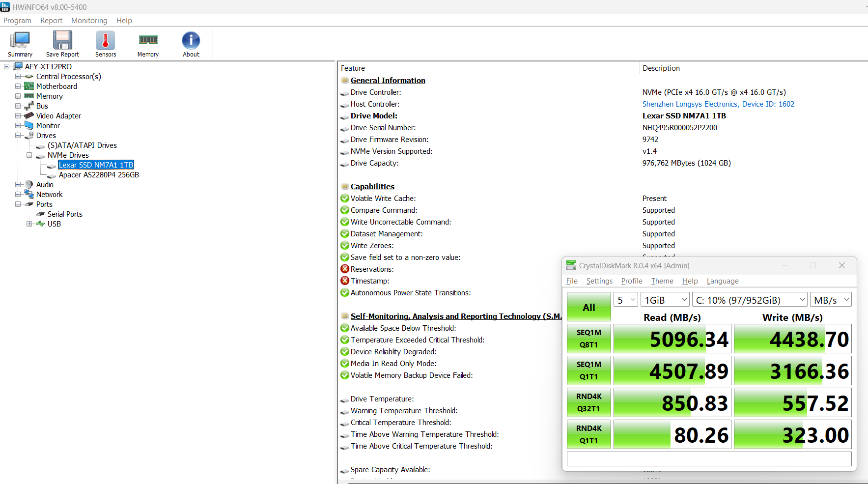Viewport: 868px width, 484px height.
Task: Click the Drive Temperature row
Action: (x=382, y=399)
